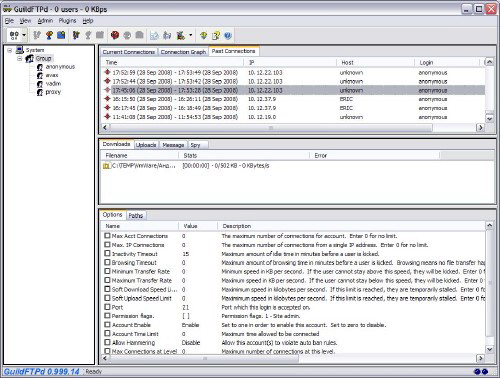
Task: Toggle Inactivity Timeout checkbox
Action: (x=107, y=253)
